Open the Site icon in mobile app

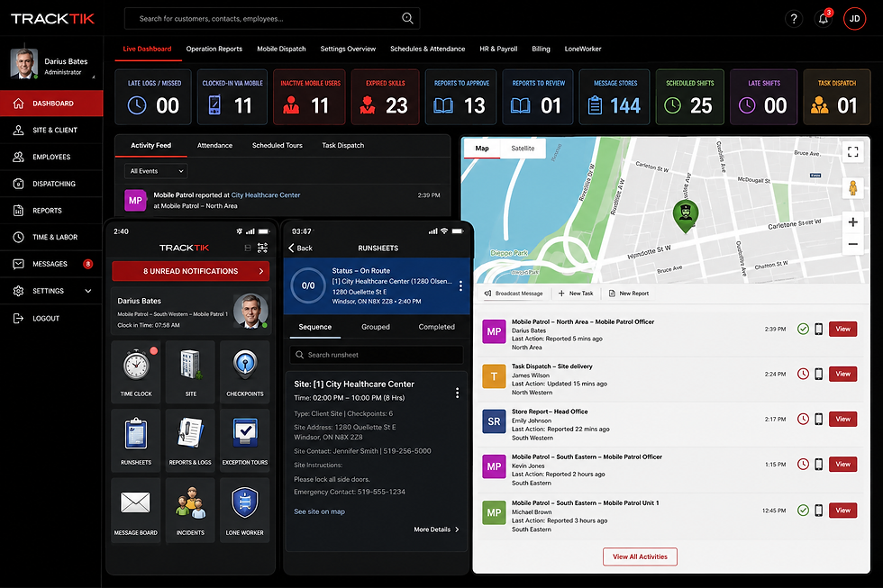pos(190,372)
